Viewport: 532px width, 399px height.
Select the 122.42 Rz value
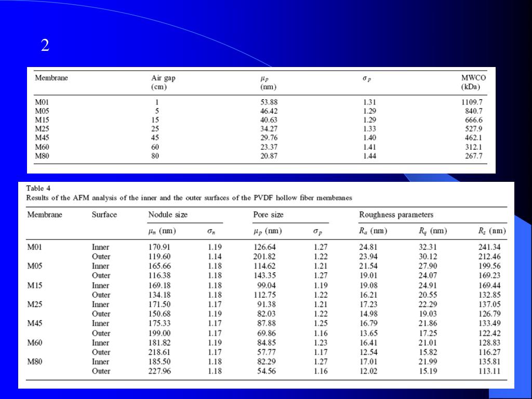[x=489, y=334]
